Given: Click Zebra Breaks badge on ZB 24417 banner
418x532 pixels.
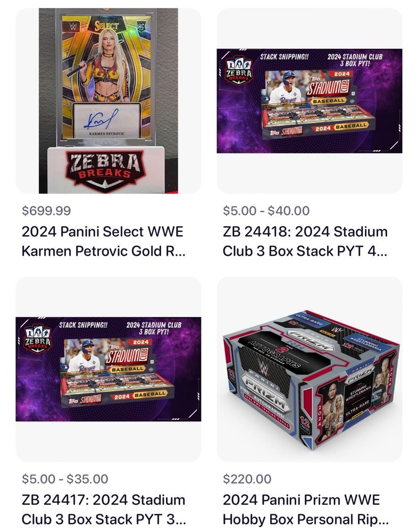Looking at the screenshot, I should [x=38, y=338].
